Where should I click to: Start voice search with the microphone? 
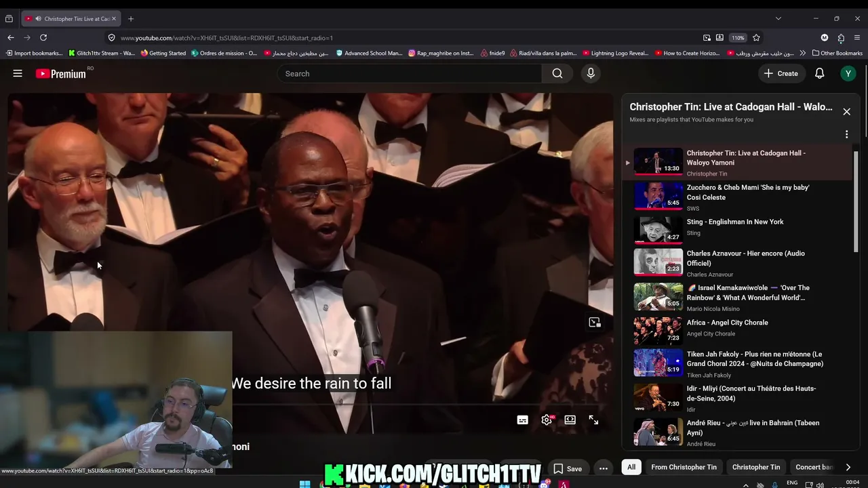[591, 73]
